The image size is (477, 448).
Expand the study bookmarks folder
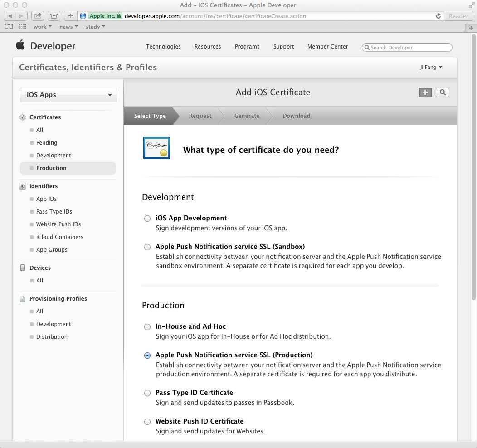coord(95,27)
